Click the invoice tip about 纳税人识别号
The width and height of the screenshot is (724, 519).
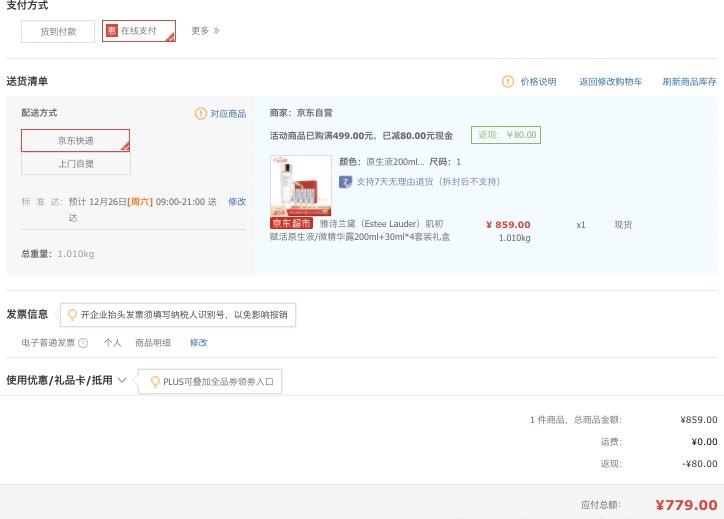pos(178,315)
